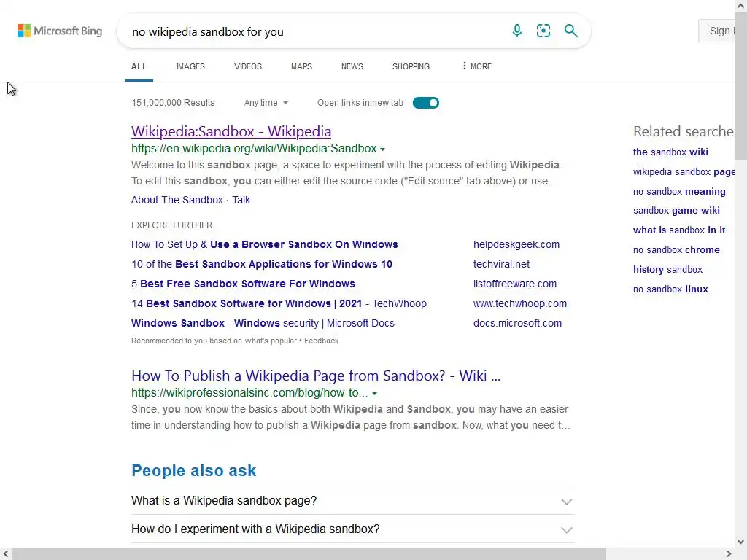The height and width of the screenshot is (560, 747).
Task: Click www.techwhoop.com source link
Action: click(x=519, y=303)
